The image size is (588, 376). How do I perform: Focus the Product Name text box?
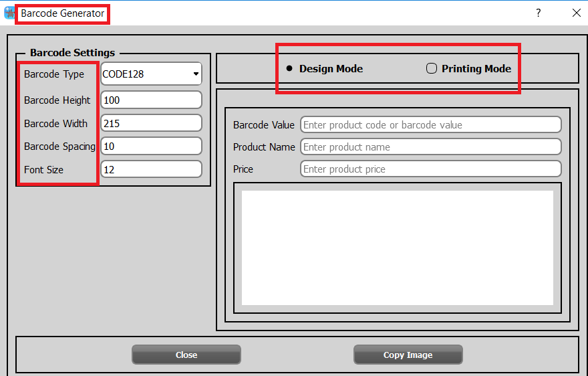(430, 147)
